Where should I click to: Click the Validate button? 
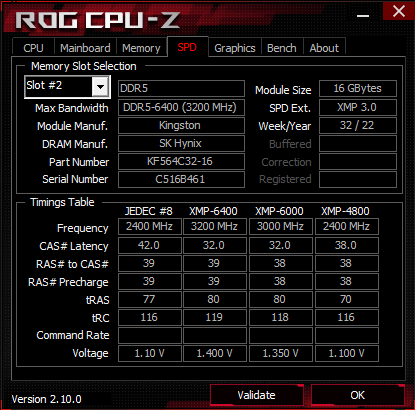coord(257,395)
